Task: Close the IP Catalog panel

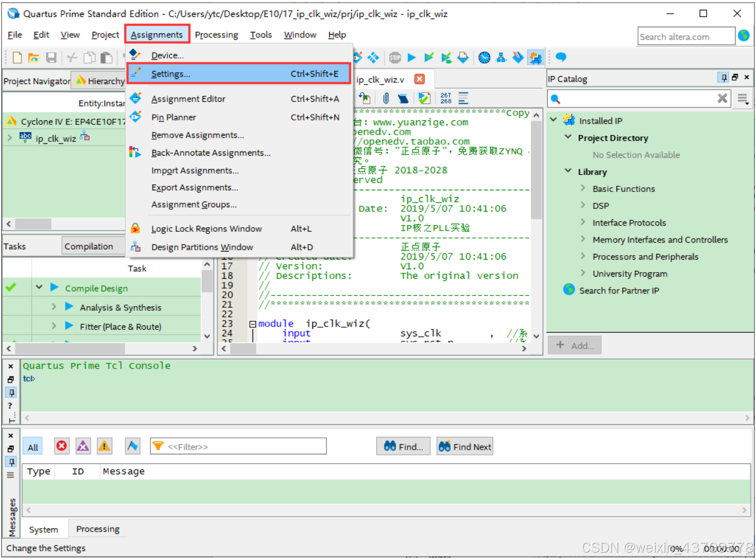Action: [x=746, y=77]
